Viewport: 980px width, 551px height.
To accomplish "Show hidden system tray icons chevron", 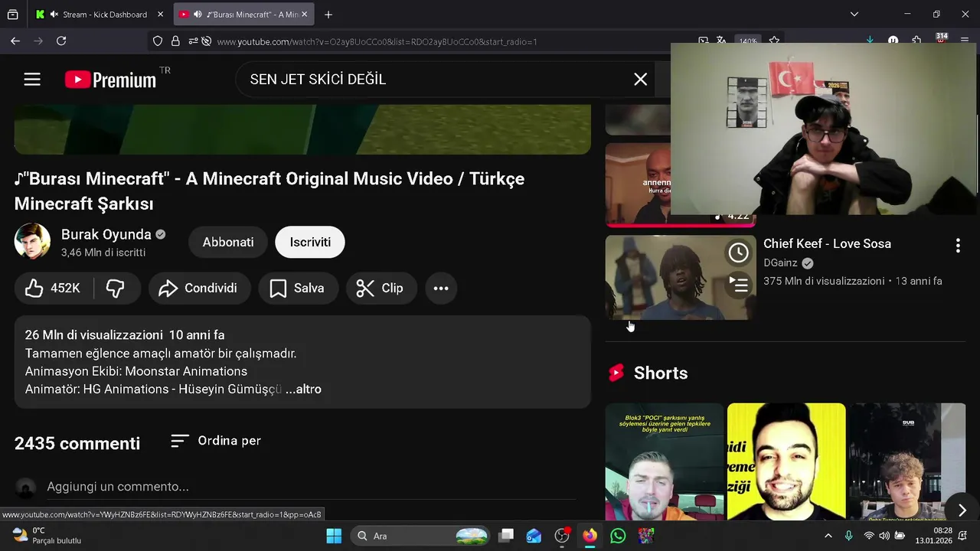I will coord(828,536).
